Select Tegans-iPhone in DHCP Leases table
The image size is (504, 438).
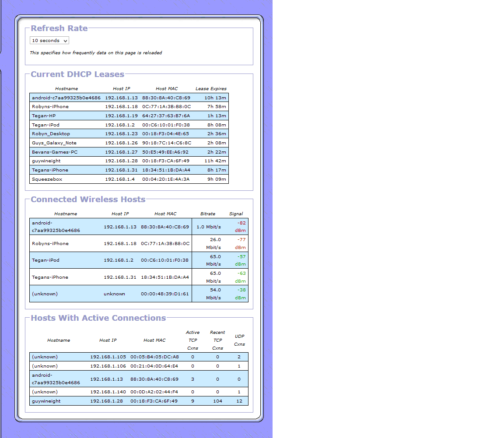click(50, 170)
